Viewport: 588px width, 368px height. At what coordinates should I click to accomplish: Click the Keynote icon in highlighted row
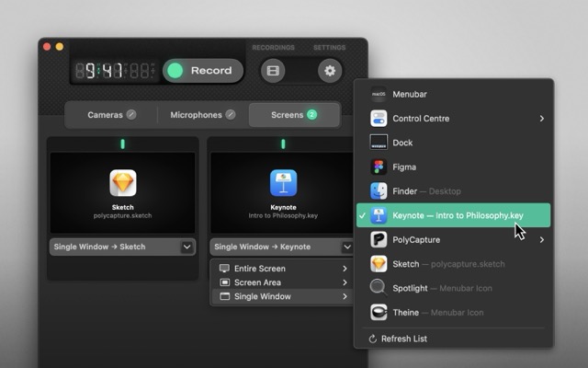pos(379,215)
